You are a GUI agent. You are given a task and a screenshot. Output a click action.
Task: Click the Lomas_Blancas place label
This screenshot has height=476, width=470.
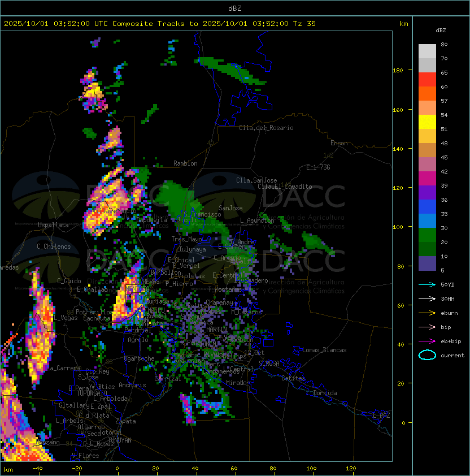point(324,350)
